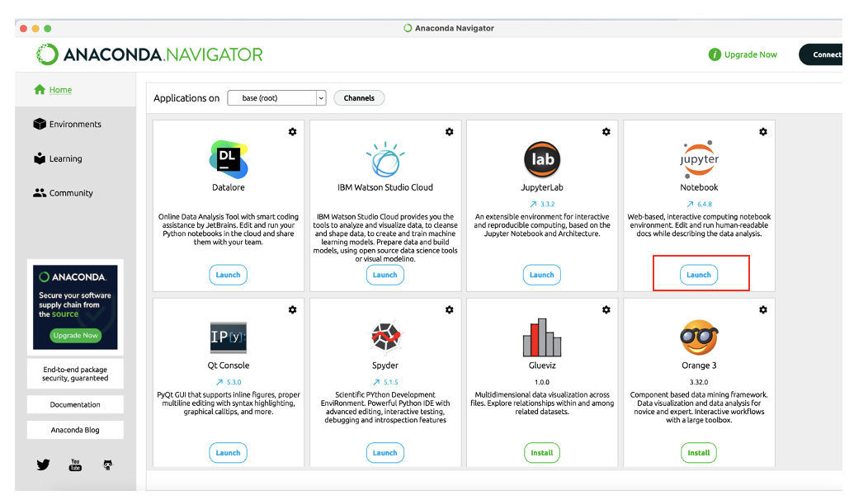868x500 pixels.
Task: Open End-to-end package security link
Action: [75, 374]
